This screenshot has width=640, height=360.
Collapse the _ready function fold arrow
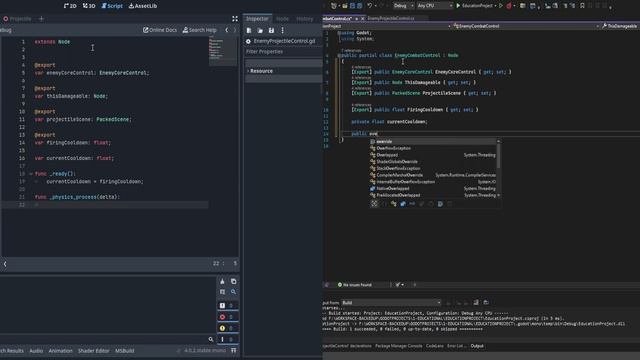(x=31, y=174)
